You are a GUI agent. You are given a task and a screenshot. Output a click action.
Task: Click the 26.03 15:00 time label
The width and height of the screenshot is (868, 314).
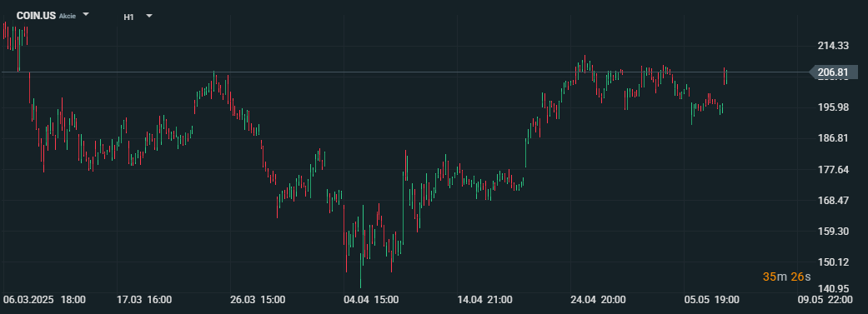click(x=258, y=300)
